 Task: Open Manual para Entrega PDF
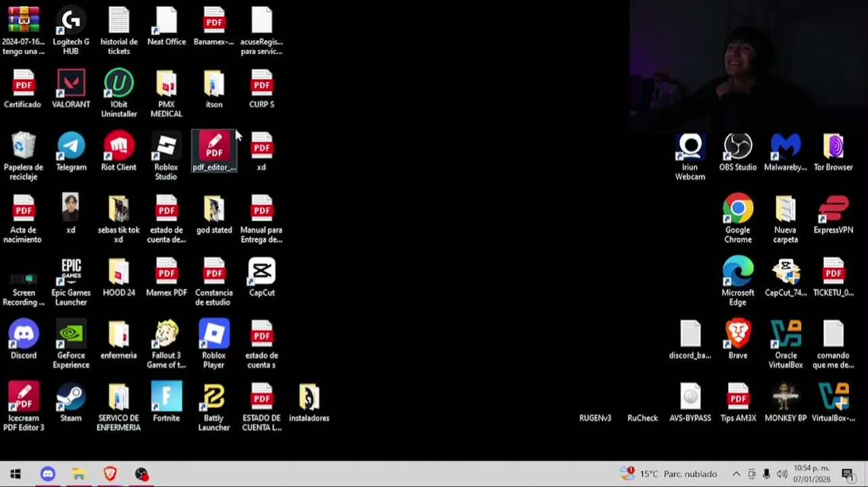262,219
